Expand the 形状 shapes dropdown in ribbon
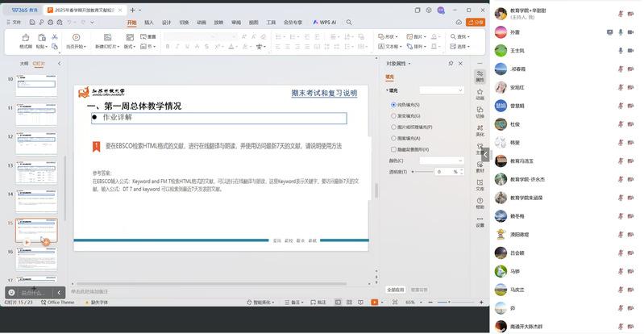 [x=390, y=36]
